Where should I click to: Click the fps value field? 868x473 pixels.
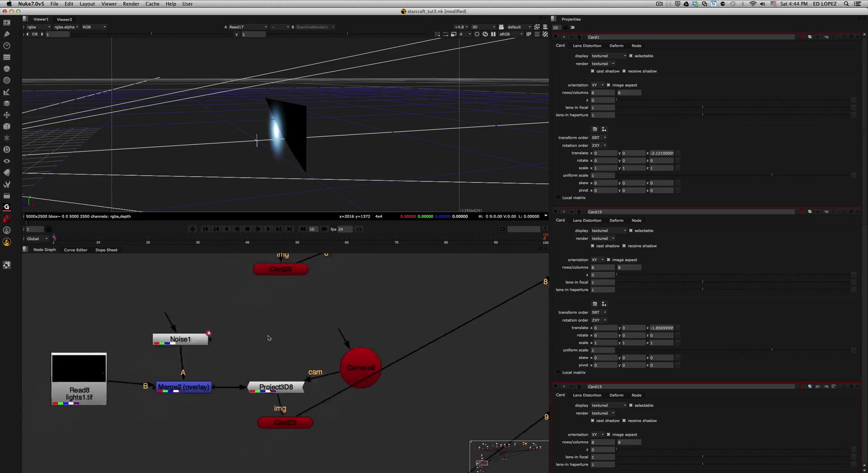point(345,229)
